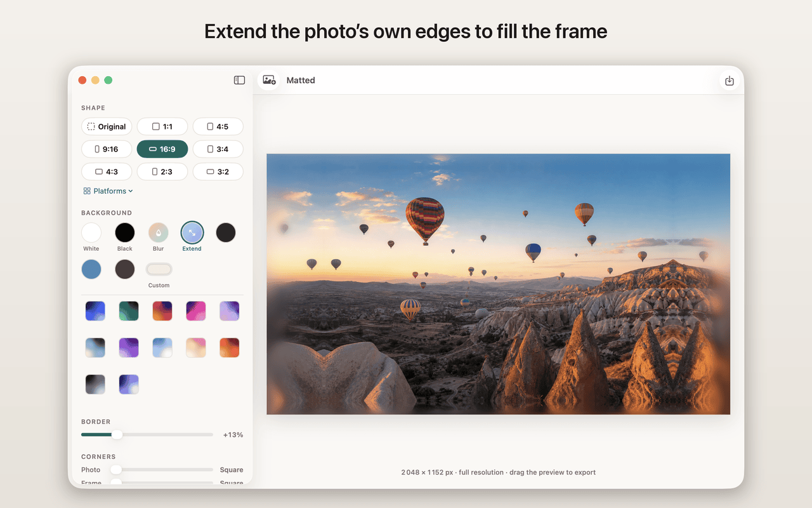Open the Custom color well

point(159,269)
